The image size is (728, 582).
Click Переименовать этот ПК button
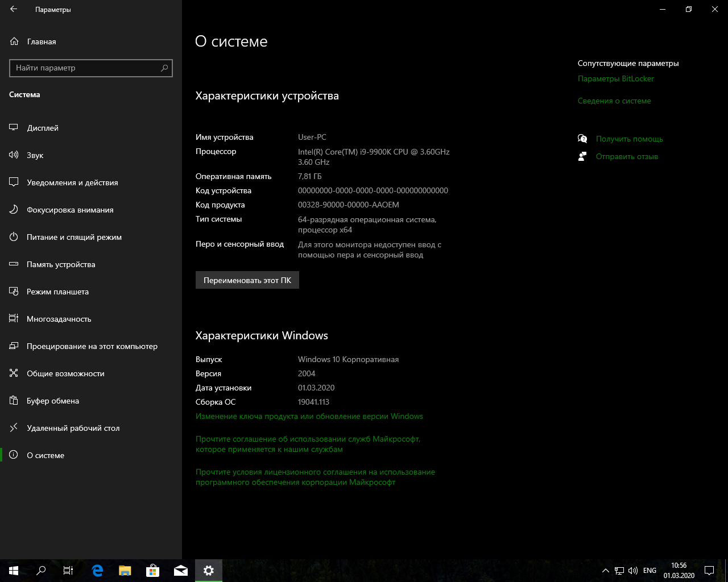[x=247, y=280]
